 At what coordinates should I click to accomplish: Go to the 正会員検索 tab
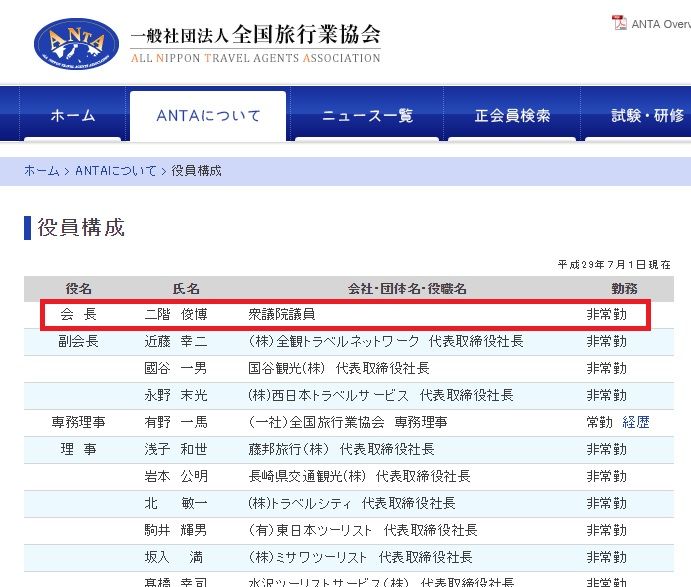click(x=512, y=116)
